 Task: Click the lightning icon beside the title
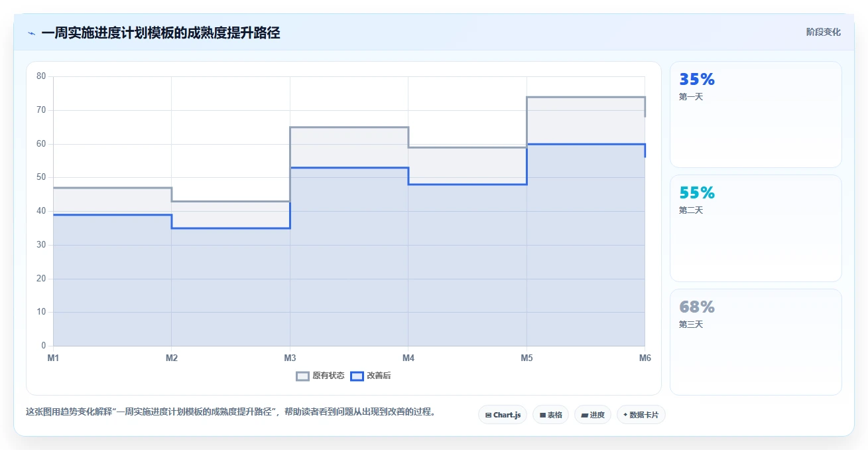(x=31, y=33)
